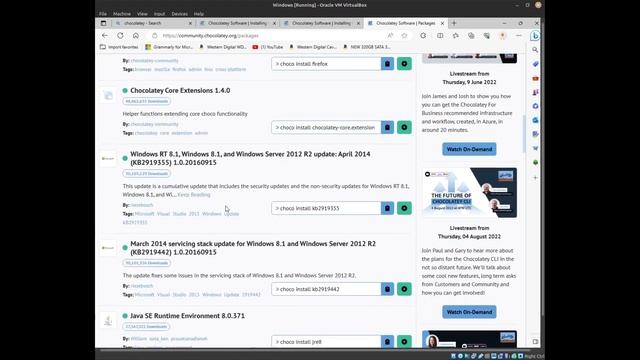This screenshot has width=640, height=360.
Task: Click the browser address bar URL
Action: coord(211,36)
